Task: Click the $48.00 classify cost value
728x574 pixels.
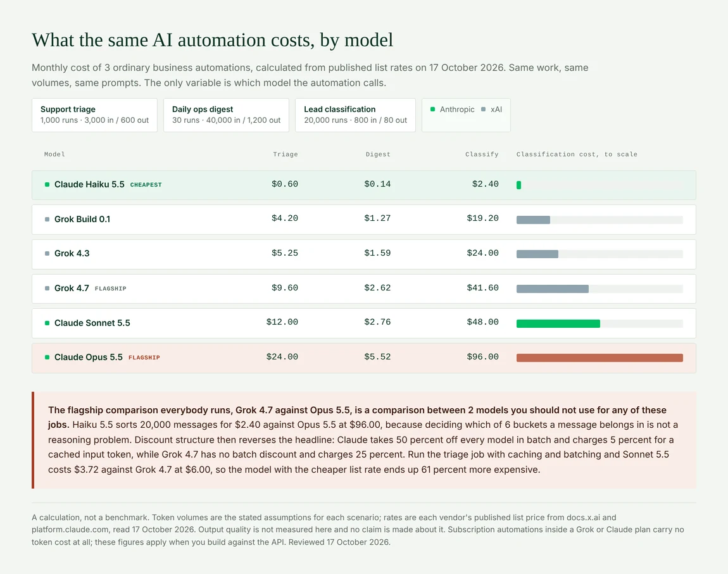Action: [483, 323]
